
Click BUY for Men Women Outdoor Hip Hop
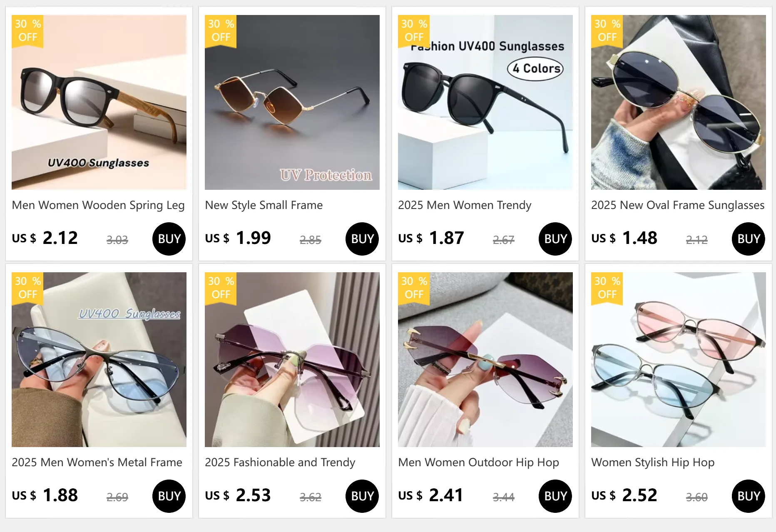(555, 496)
